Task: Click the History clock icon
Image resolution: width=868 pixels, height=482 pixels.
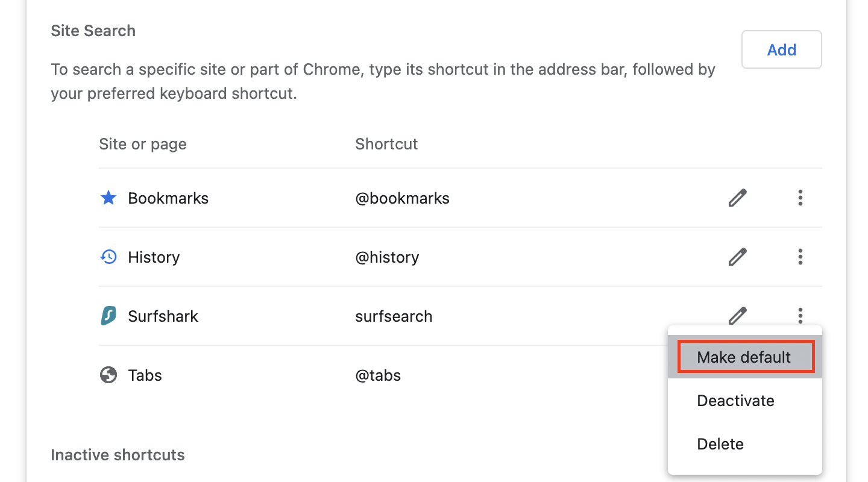Action: coord(108,257)
